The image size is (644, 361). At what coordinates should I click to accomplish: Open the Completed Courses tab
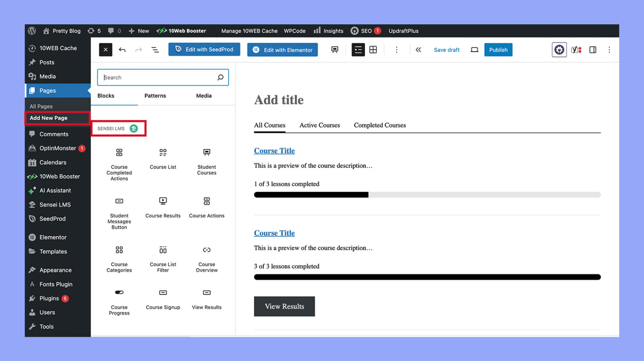click(380, 125)
